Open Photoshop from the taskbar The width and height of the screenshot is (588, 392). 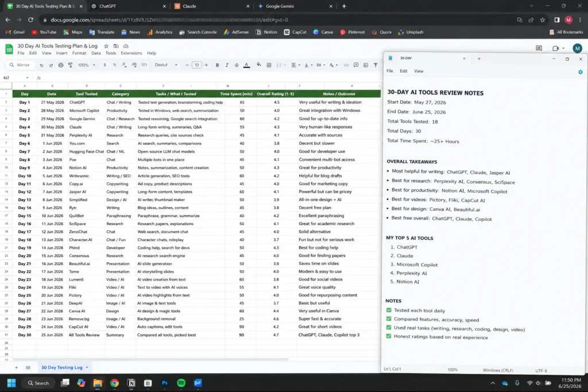click(x=165, y=383)
